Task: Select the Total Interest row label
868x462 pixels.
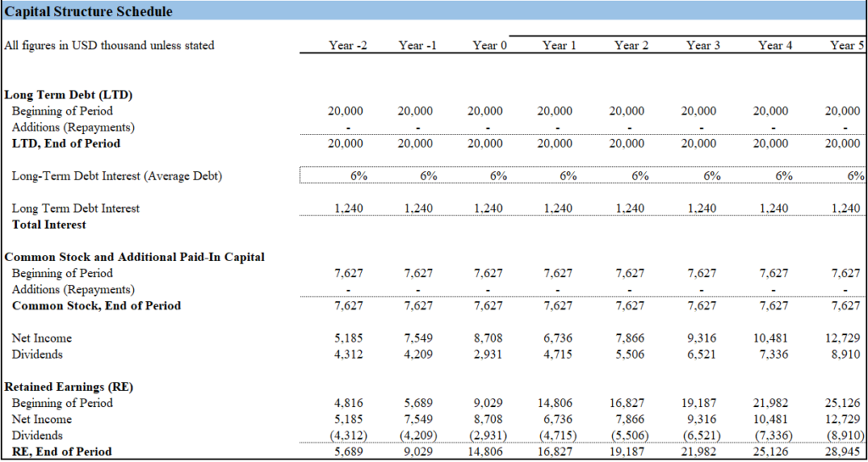Action: coord(49,225)
